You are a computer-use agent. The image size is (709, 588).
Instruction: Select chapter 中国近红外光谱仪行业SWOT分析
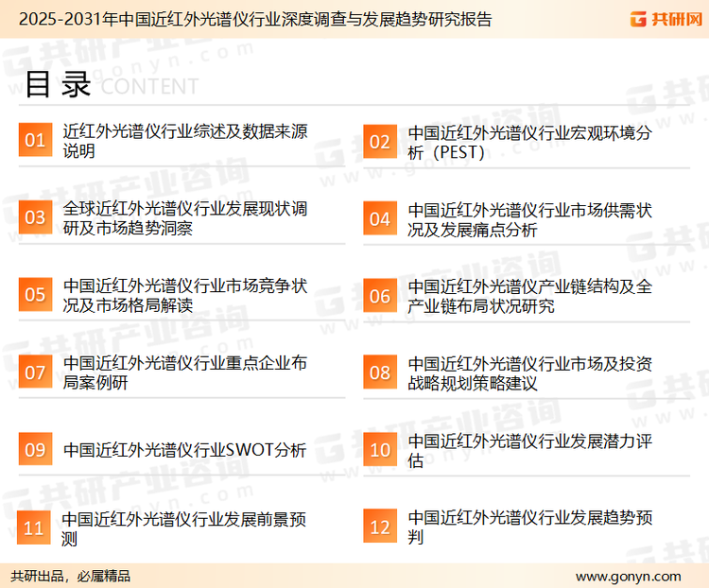point(185,450)
